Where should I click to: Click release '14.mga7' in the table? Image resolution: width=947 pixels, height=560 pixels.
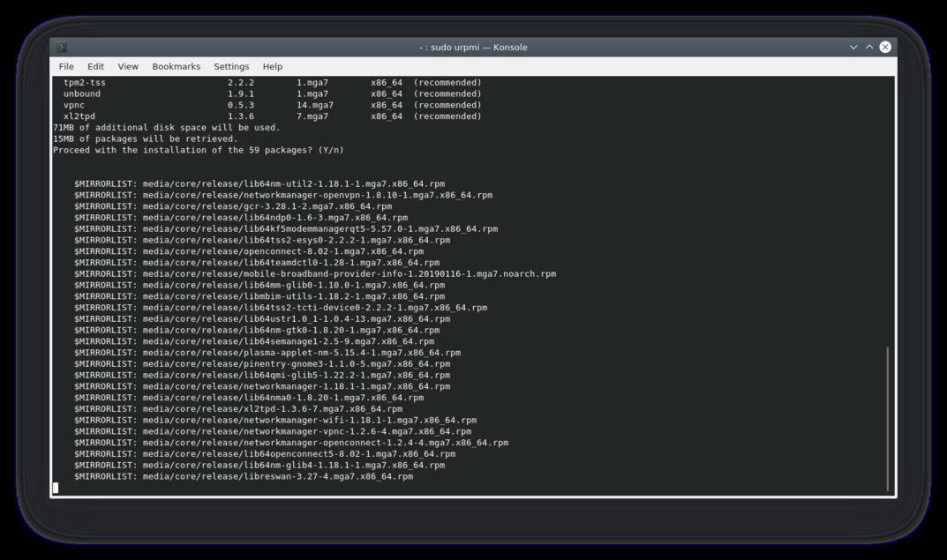(315, 105)
